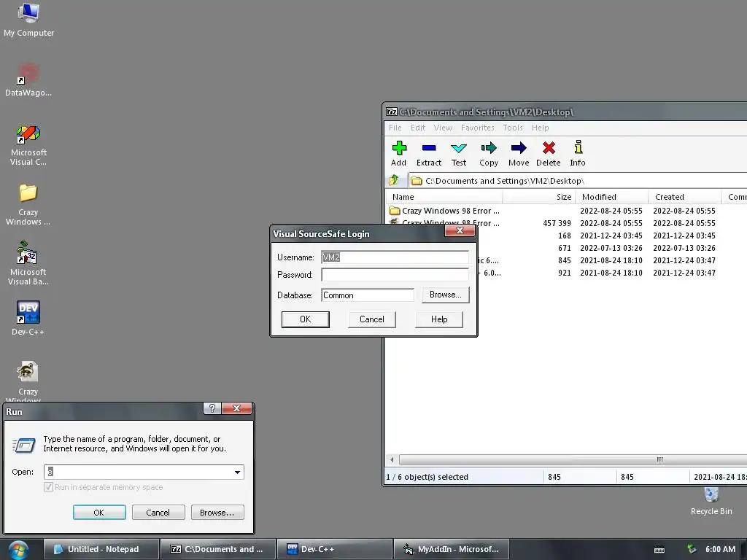747x560 pixels.
Task: Select the Microsoft Visual C... desktop shortcut
Action: [28, 145]
